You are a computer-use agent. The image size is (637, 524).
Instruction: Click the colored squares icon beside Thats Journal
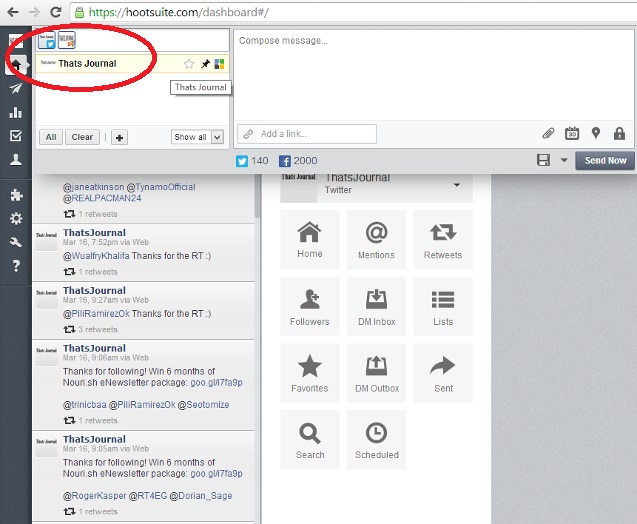coord(219,64)
